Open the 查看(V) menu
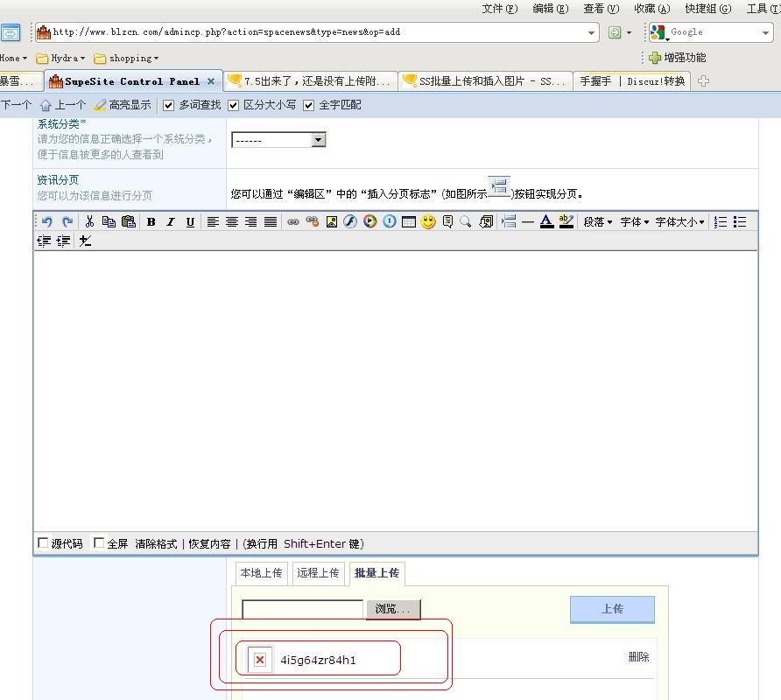 coord(602,9)
